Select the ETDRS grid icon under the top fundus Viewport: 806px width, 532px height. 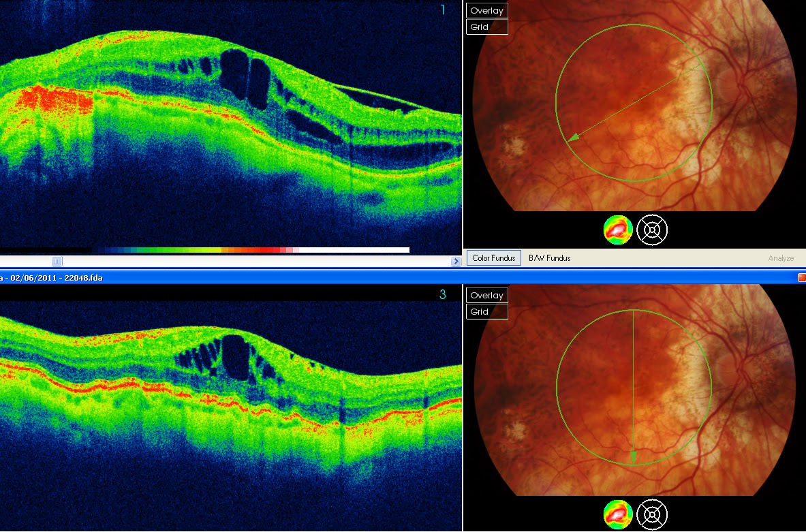click(x=652, y=230)
